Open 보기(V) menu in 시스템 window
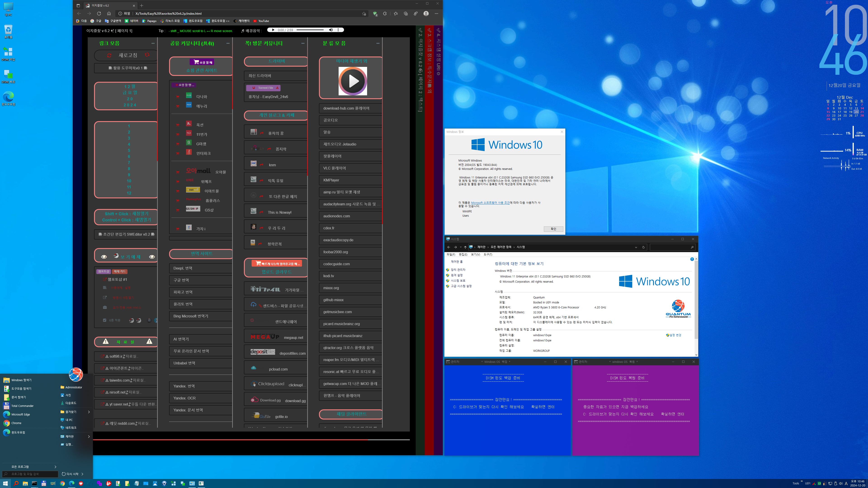Viewport: 868px width, 488px height. 475,254
